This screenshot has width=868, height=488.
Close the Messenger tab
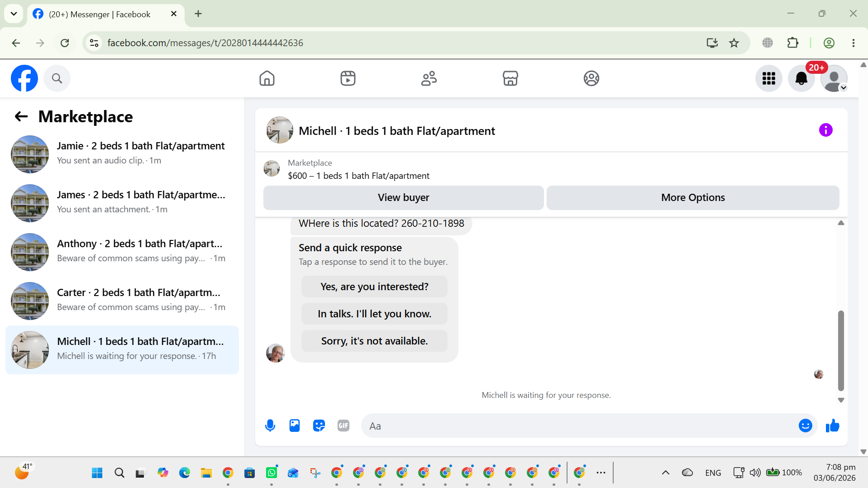[x=174, y=14]
